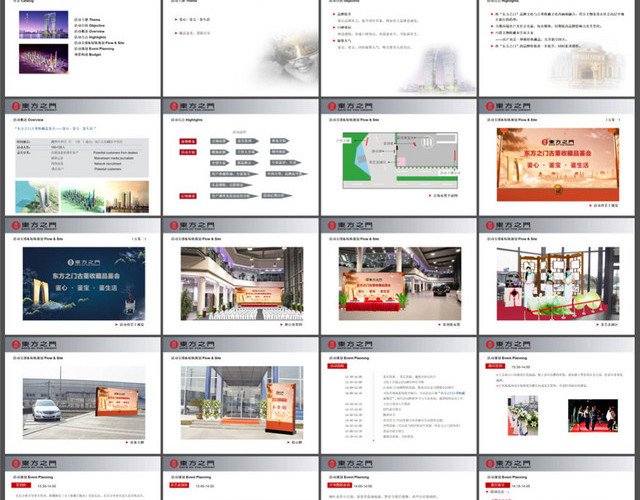Screen dimensions: 640x500
Task: Select the slide with orange stage backdrop
Action: [556, 157]
